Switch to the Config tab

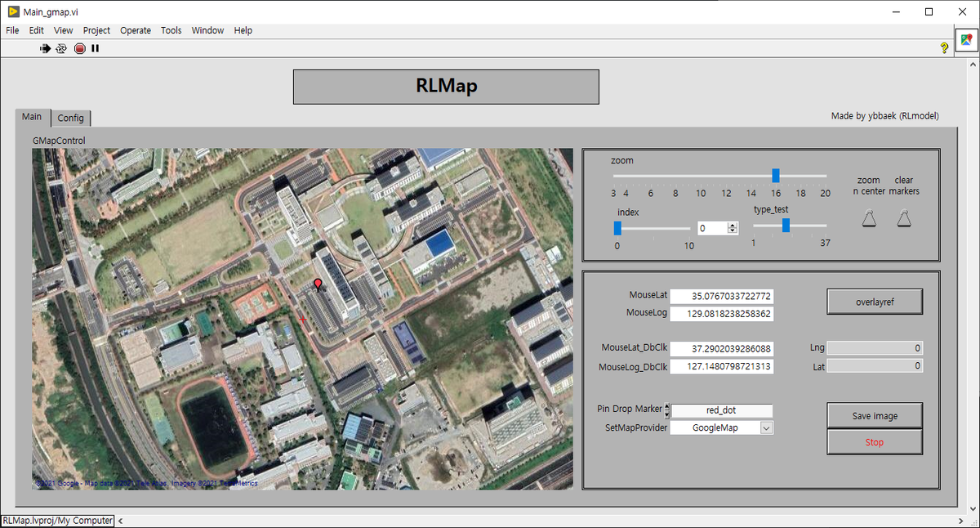coord(71,118)
